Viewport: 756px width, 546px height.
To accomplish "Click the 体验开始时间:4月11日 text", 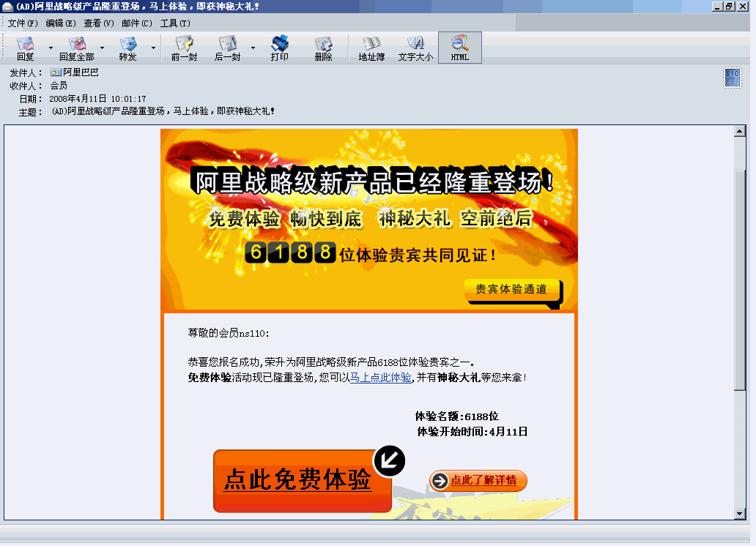I will pyautogui.click(x=472, y=431).
